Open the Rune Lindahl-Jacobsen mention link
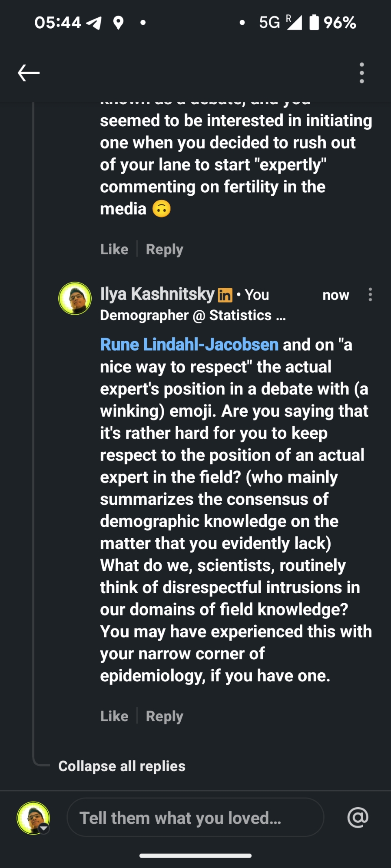Viewport: 391px width, 868px height. click(x=189, y=345)
